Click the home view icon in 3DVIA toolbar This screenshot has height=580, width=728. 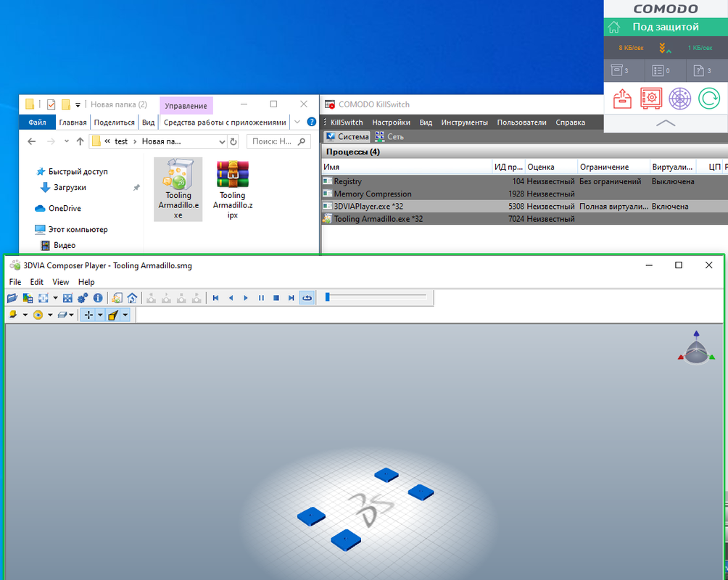tap(132, 298)
